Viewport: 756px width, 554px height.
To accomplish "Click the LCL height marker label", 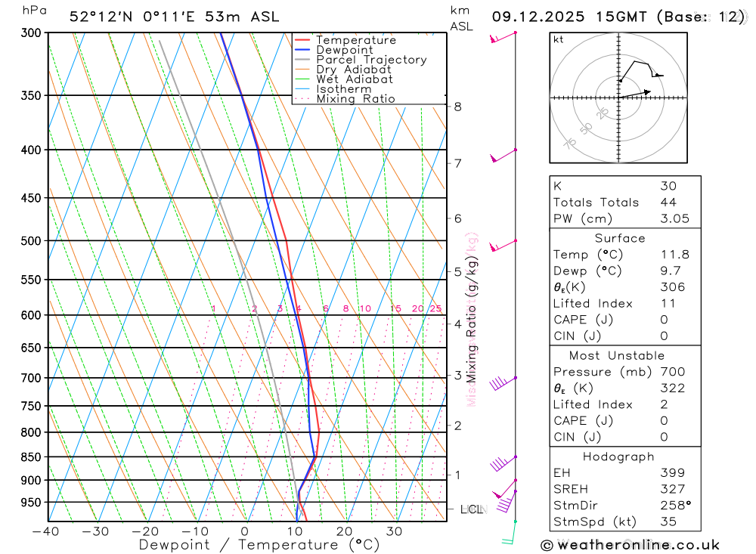I will [472, 509].
